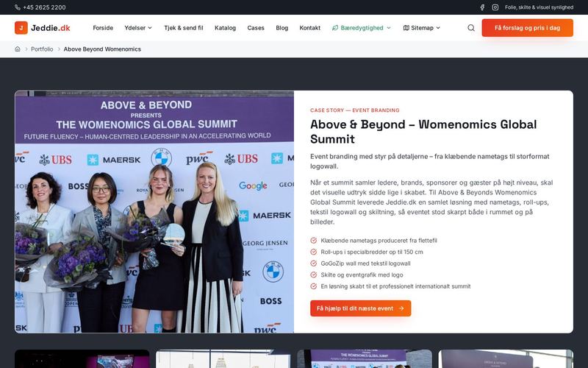588x368 pixels.
Task: Click Få hjælp til dit næste event
Action: [360, 308]
